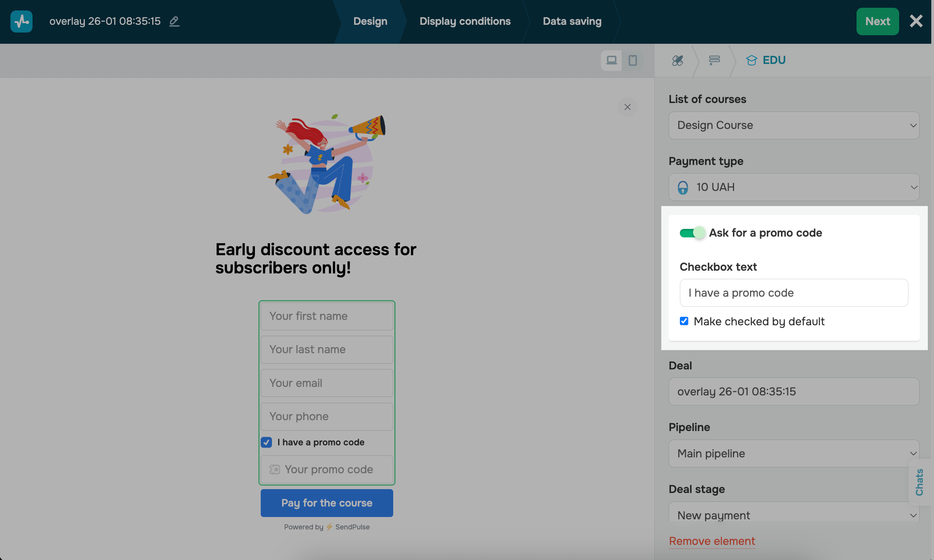Click the Remove element link
The height and width of the screenshot is (560, 934).
[711, 541]
